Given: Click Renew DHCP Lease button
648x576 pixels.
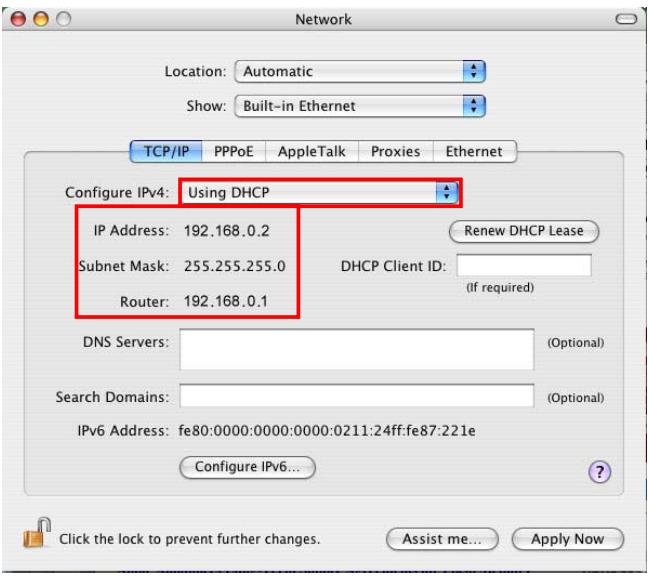Looking at the screenshot, I should (524, 231).
